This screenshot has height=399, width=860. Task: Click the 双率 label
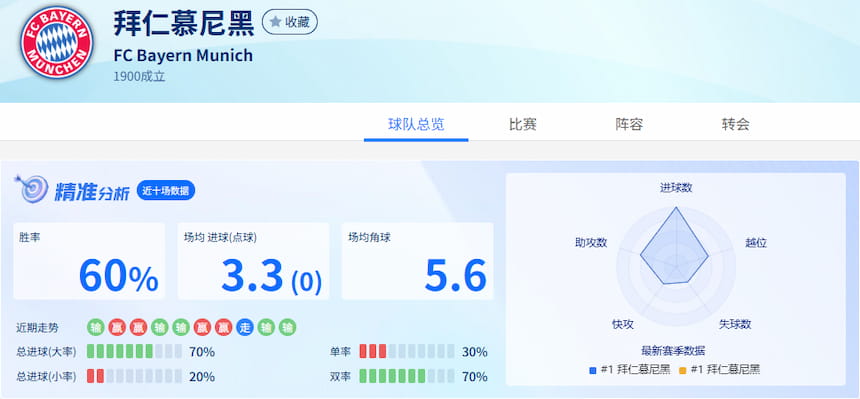(x=340, y=376)
